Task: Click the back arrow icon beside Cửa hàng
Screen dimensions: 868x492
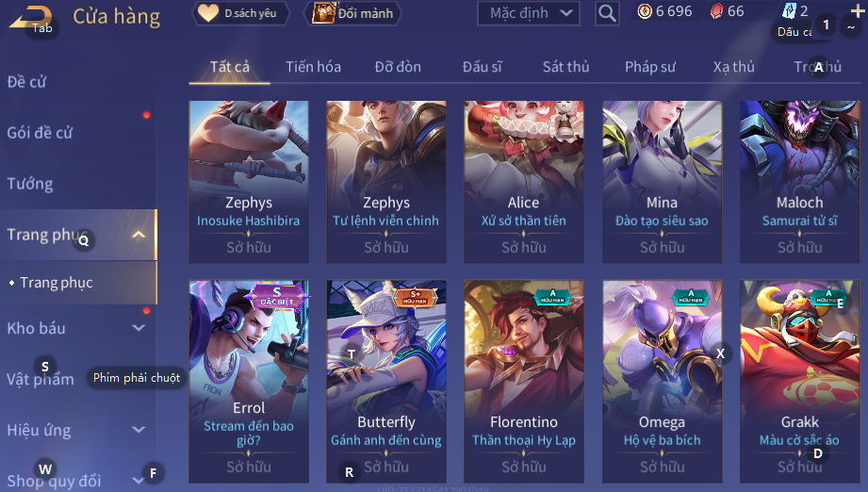Action: pyautogui.click(x=30, y=17)
